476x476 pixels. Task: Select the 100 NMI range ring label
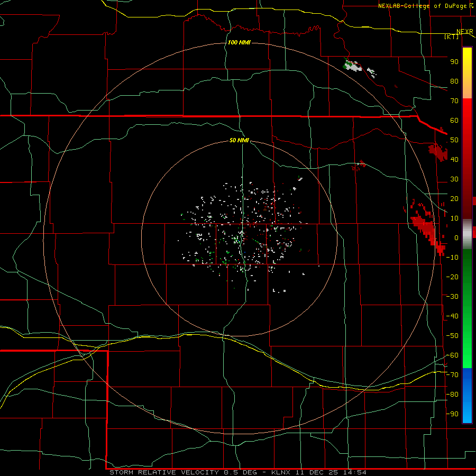[x=239, y=42]
